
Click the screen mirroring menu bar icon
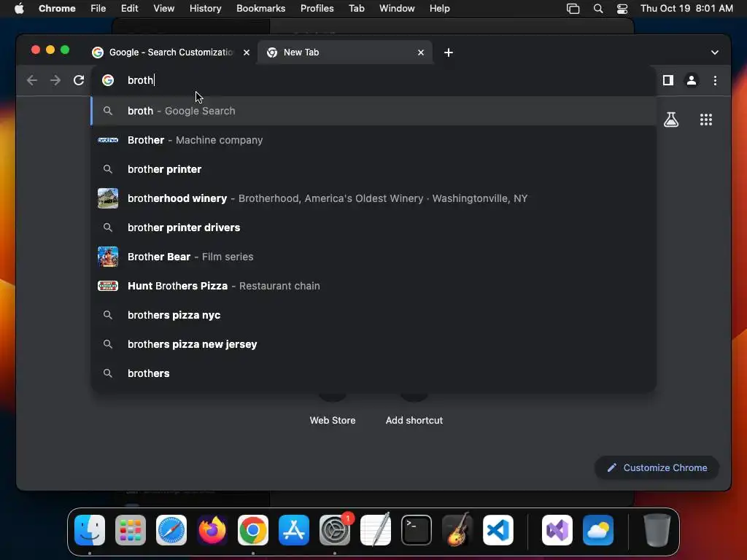click(573, 8)
